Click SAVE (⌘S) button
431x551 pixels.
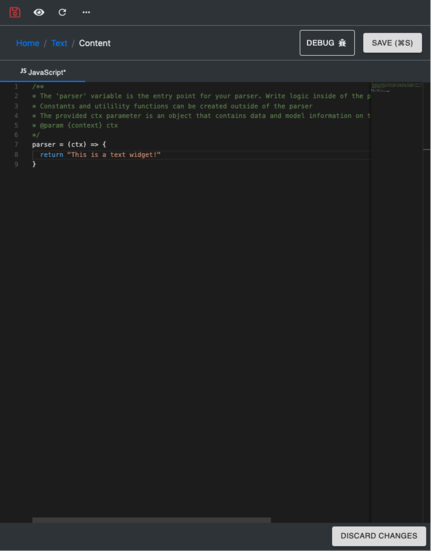tap(392, 43)
